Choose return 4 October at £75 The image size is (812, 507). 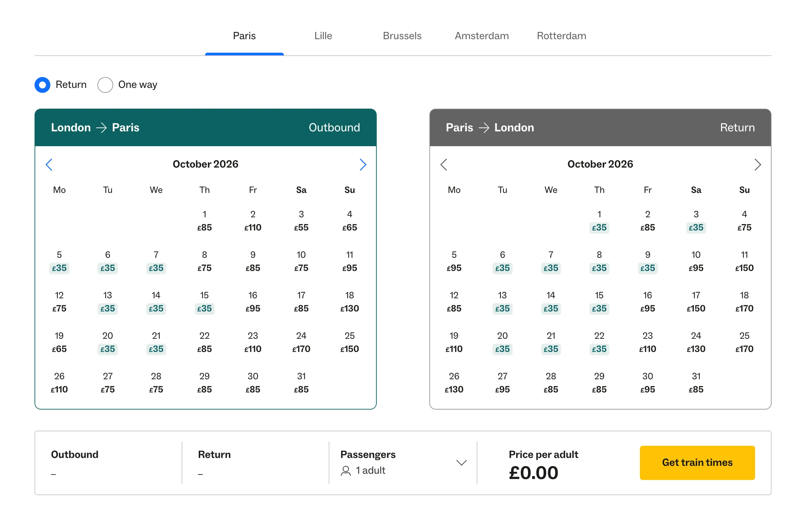744,221
